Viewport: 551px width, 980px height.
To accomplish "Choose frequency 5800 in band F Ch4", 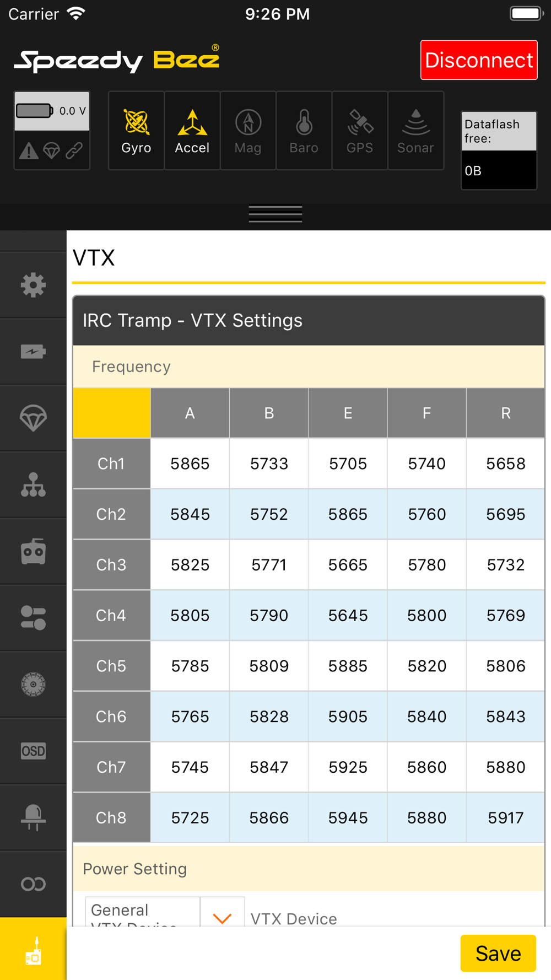I will 427,615.
